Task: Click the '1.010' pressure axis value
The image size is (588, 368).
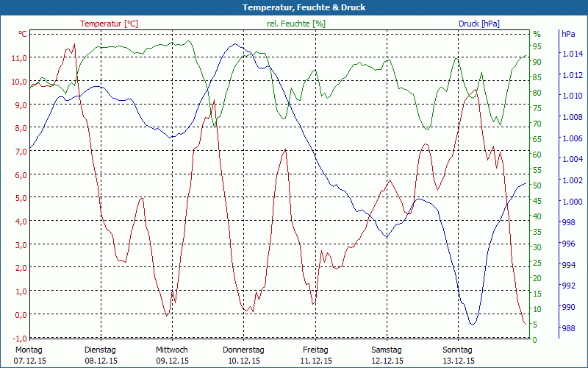Action: (573, 96)
